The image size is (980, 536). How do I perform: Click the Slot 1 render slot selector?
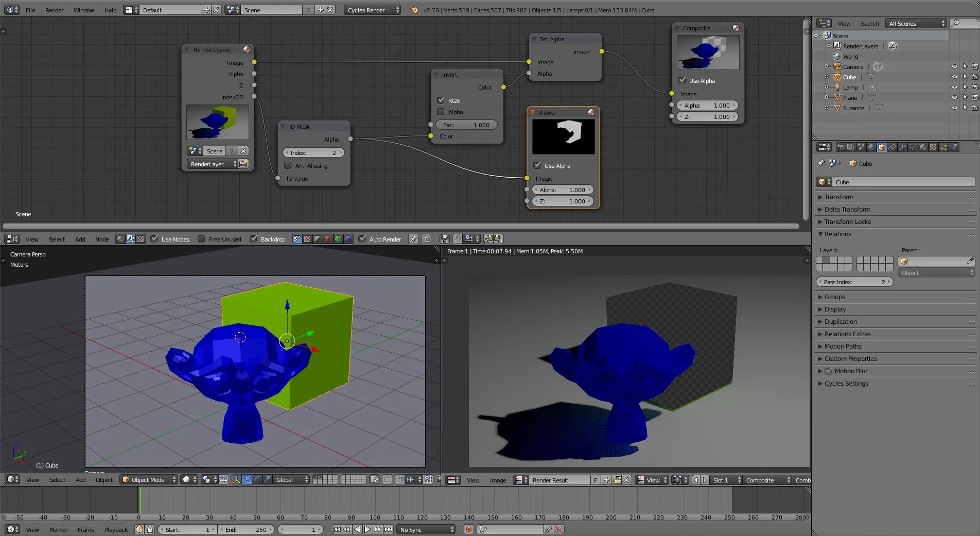click(726, 480)
